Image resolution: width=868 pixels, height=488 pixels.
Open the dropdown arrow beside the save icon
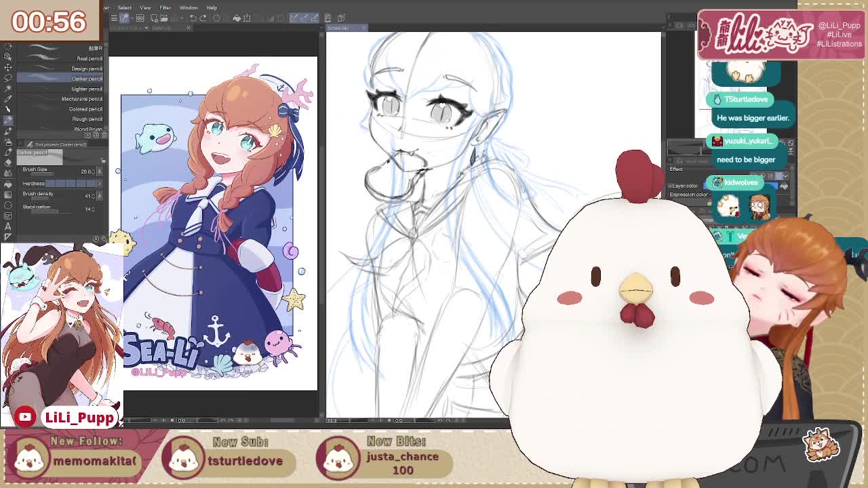point(182,18)
